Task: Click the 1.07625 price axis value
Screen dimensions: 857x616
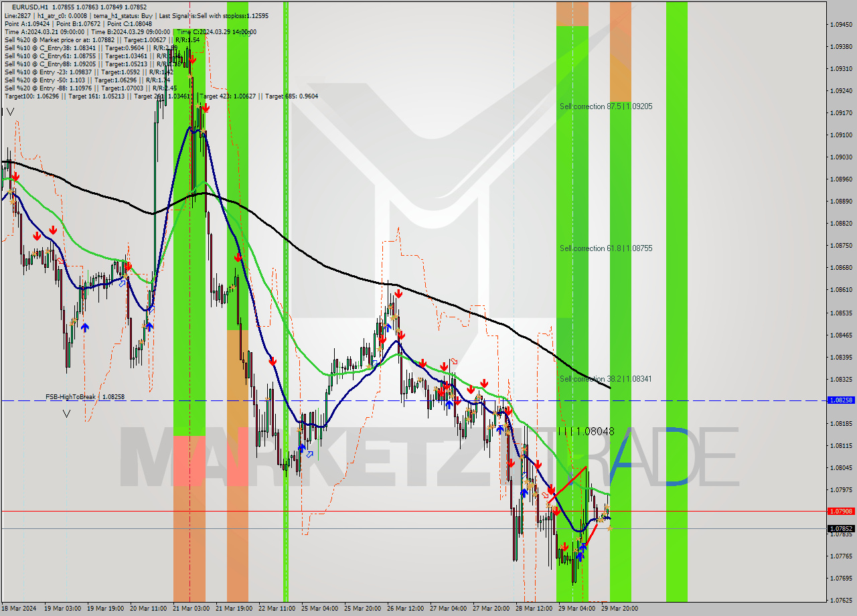Action: coord(841,600)
